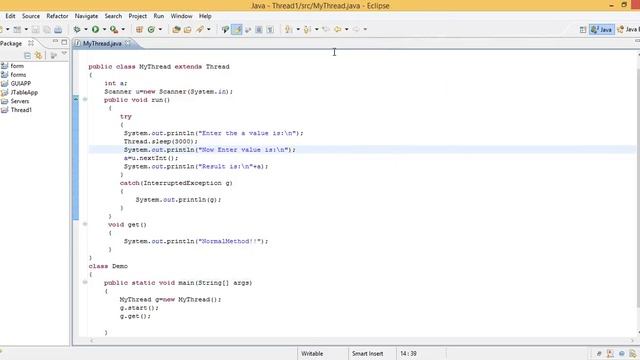Viewport: 640px width, 360px height.
Task: Toggle Show Whitespace Characters icon
Action: (x=270, y=29)
